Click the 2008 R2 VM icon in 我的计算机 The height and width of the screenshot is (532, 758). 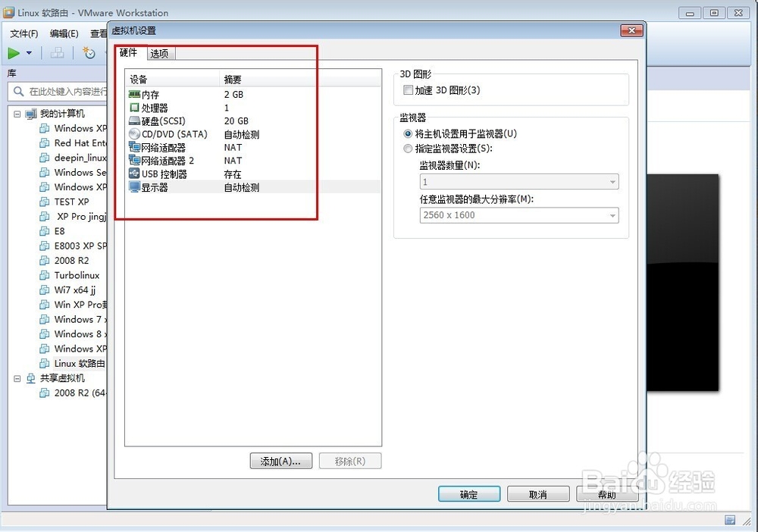point(45,261)
